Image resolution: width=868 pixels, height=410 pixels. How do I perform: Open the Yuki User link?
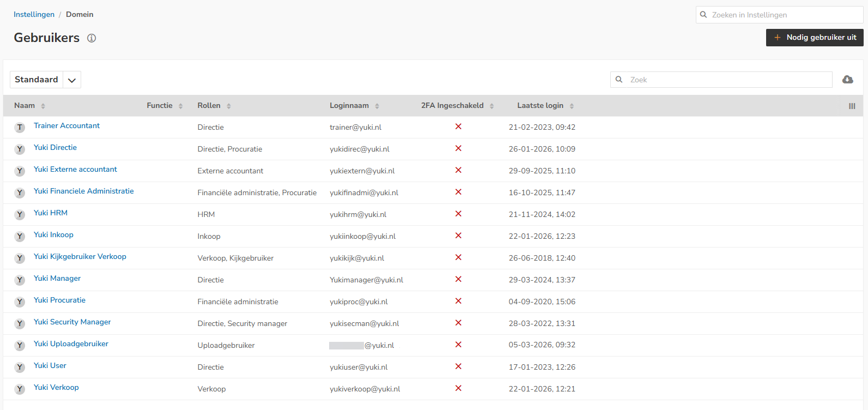click(x=50, y=366)
